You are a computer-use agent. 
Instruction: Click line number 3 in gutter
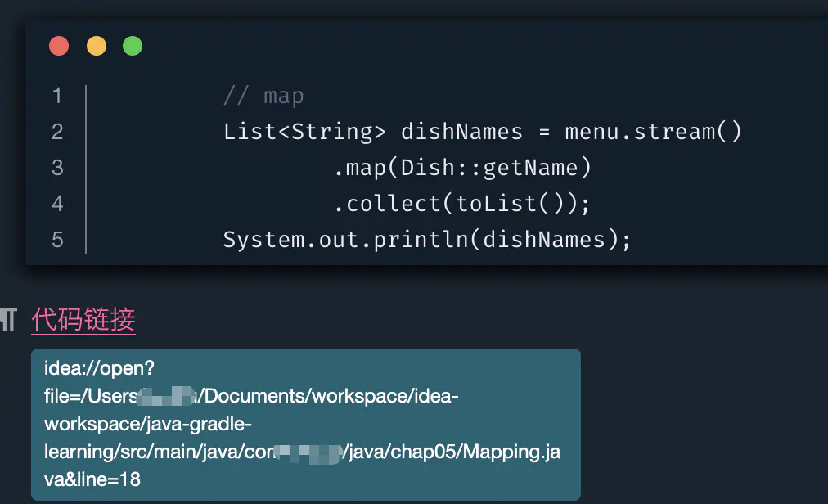[x=57, y=168]
